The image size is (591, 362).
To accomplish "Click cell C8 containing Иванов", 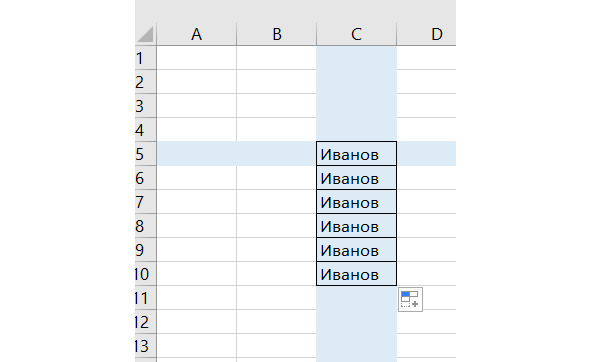I will [357, 225].
